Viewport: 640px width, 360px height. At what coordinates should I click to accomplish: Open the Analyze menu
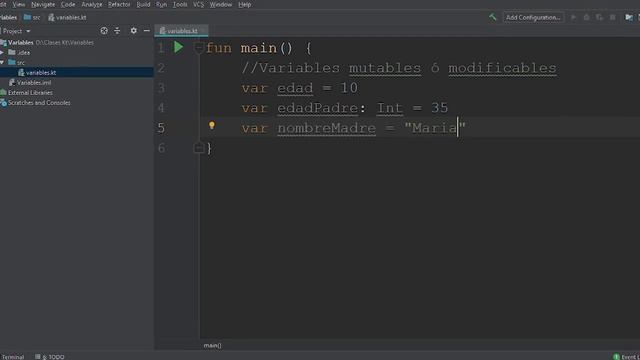92,4
